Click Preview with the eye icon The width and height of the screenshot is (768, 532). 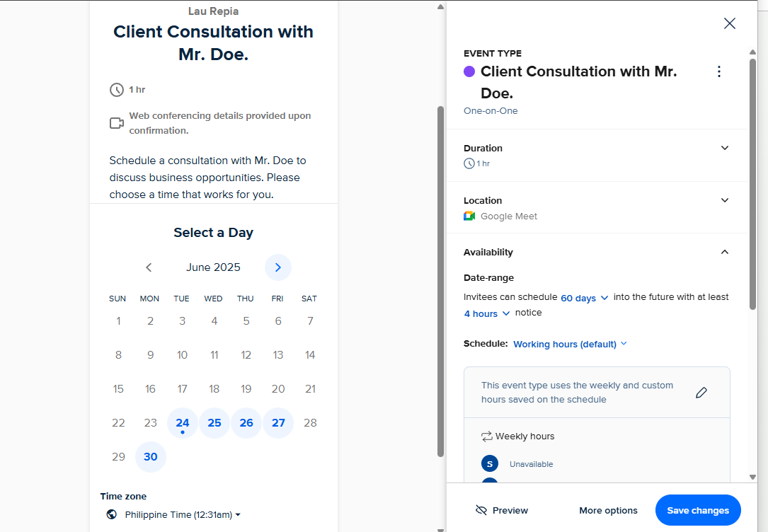pyautogui.click(x=502, y=510)
